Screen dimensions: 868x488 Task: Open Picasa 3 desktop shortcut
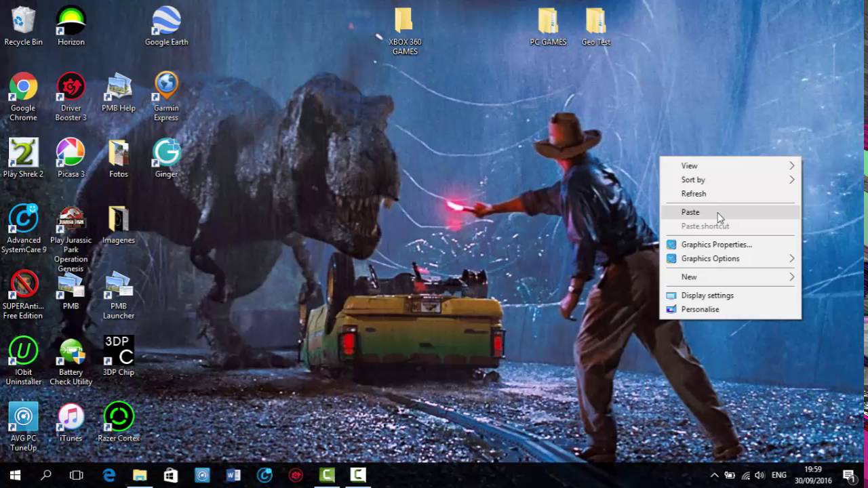(71, 158)
